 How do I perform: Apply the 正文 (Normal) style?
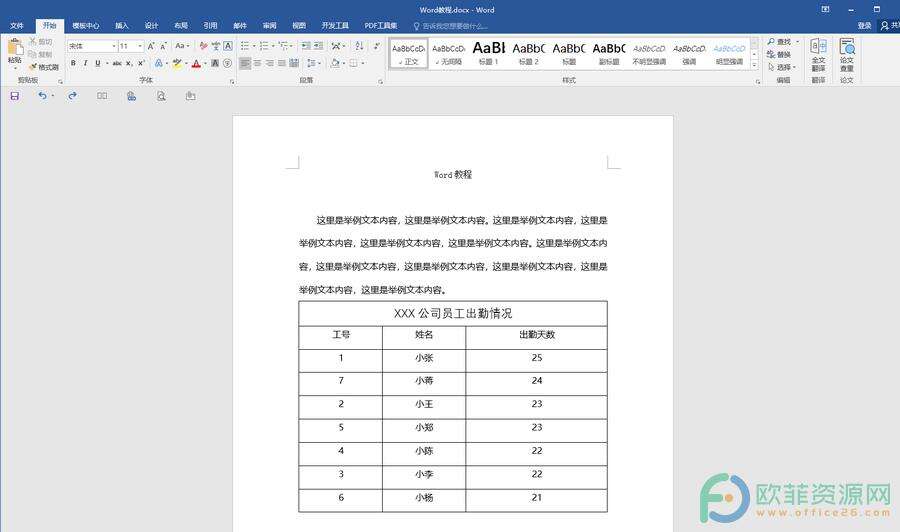409,54
